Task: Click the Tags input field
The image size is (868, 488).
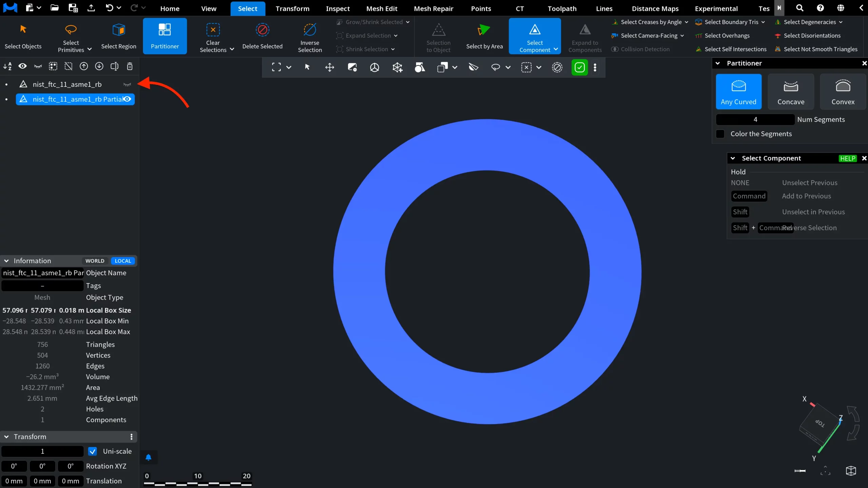Action: point(43,286)
